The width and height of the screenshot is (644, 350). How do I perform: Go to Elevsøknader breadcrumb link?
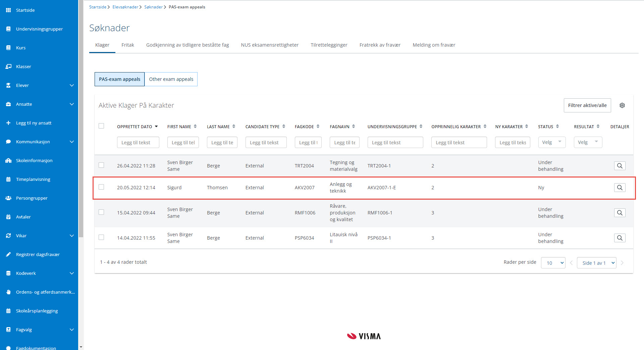click(x=125, y=7)
